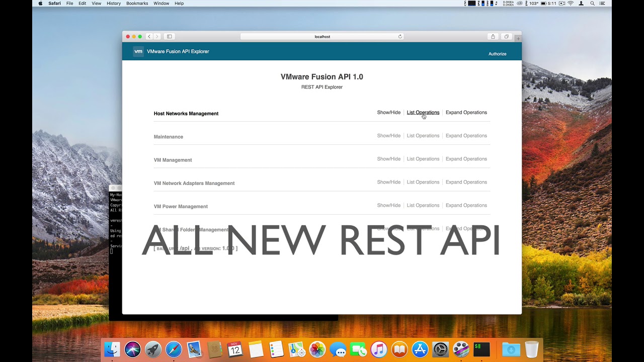Screen dimensions: 644x362
Task: Toggle Show/Hide for VM Power Management
Action: pos(389,205)
